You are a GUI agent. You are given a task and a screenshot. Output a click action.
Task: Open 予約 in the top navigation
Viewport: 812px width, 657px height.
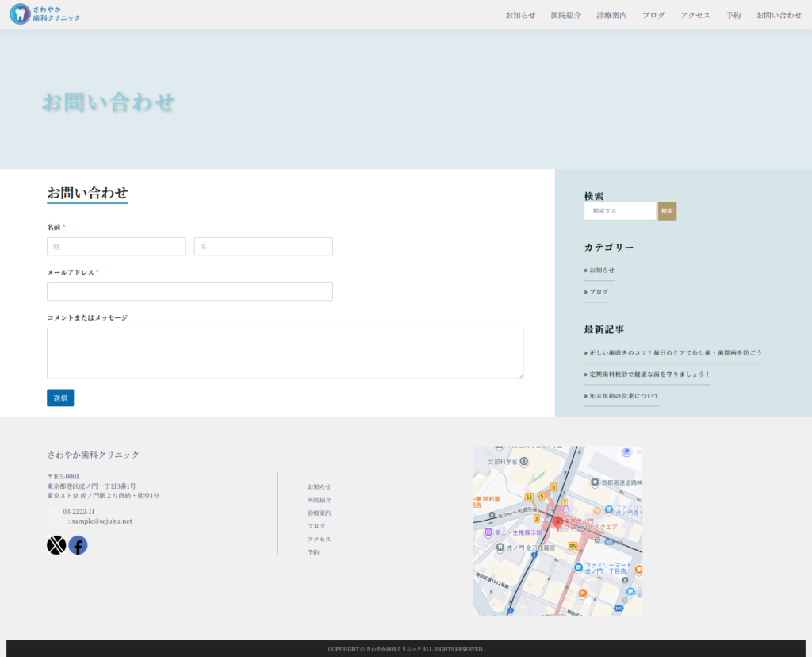[x=733, y=15]
